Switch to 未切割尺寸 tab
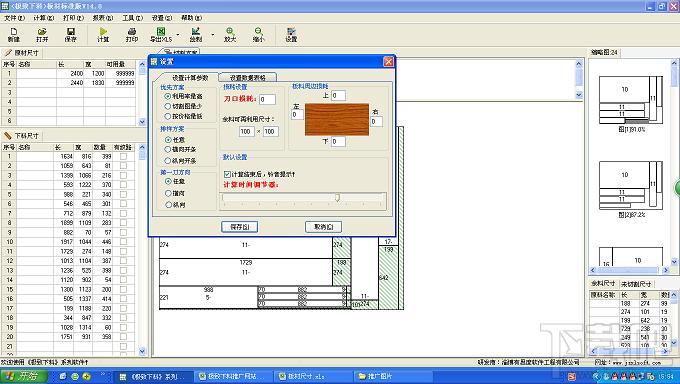Image resolution: width=680 pixels, height=384 pixels. (x=636, y=284)
